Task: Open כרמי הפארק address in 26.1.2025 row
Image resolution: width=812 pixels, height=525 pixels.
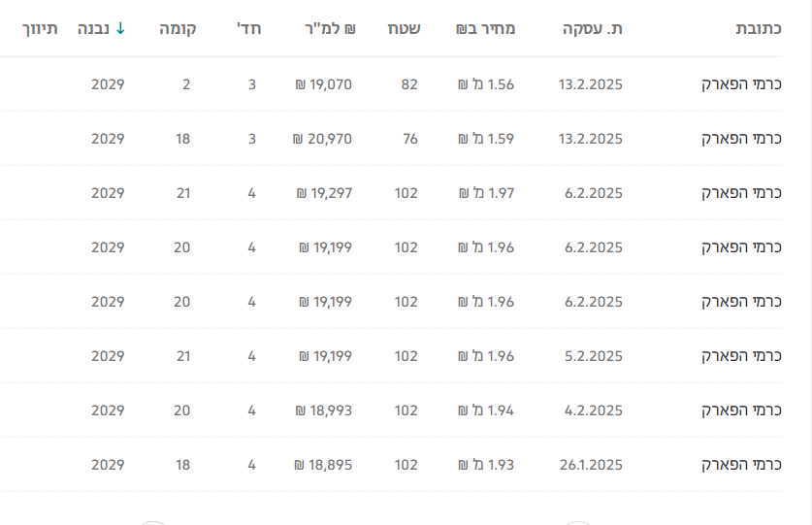Action: click(741, 465)
